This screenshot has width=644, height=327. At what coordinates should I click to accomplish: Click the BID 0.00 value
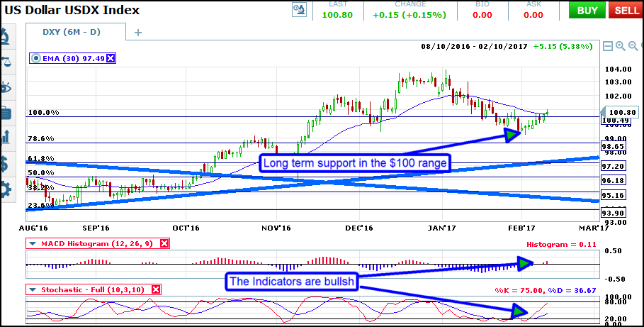pyautogui.click(x=482, y=15)
